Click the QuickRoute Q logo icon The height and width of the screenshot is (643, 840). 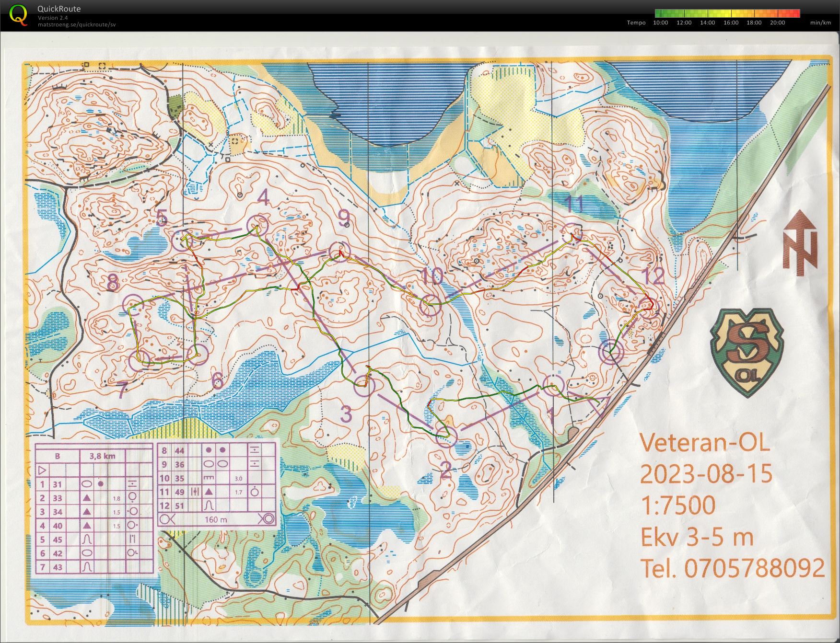pyautogui.click(x=18, y=14)
